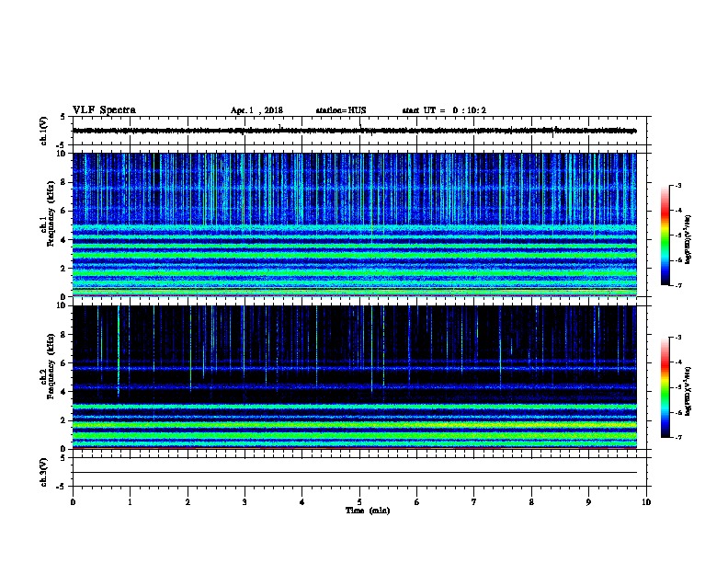Viewport: 728px width, 563px height.
Task: Click the ch.2 "Frequency (kHz)" axis label
Action: pos(51,366)
